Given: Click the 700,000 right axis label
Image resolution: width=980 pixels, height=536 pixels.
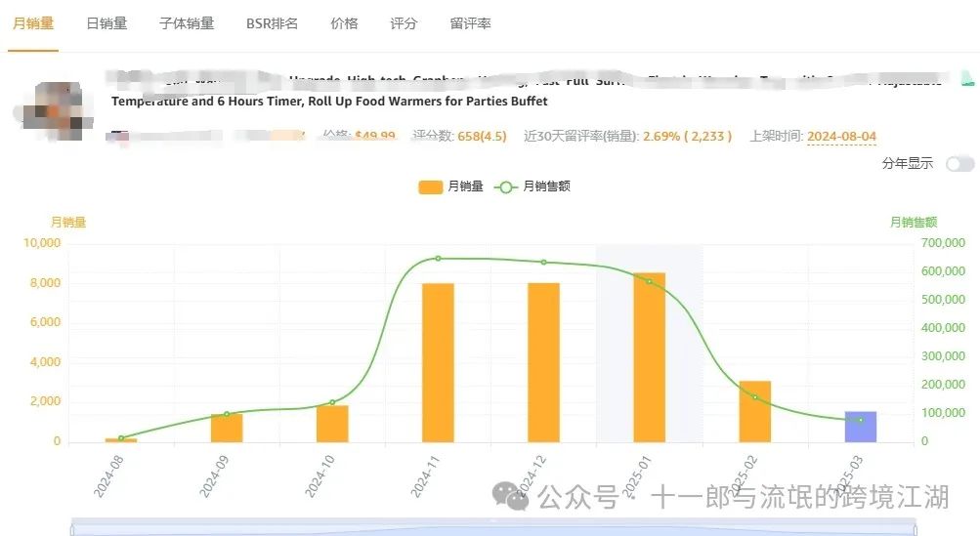Looking at the screenshot, I should 943,243.
